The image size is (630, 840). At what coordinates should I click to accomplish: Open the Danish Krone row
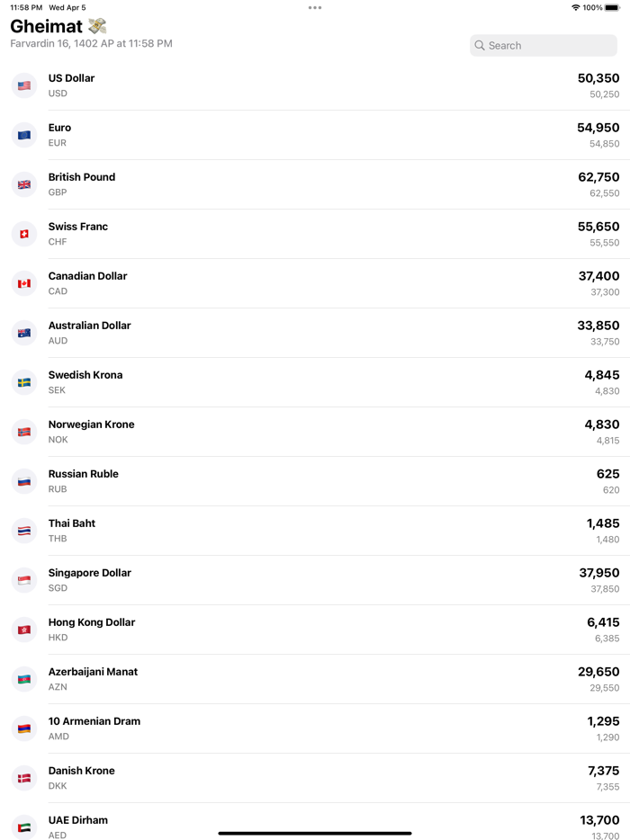coord(315,778)
